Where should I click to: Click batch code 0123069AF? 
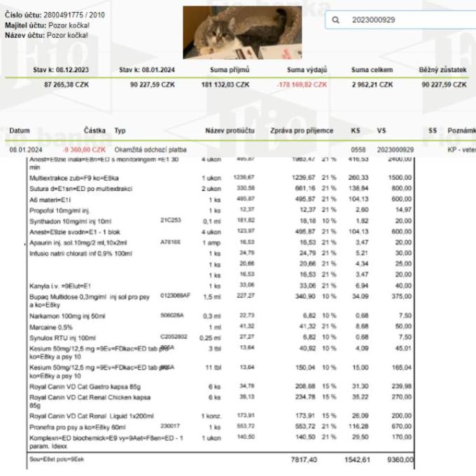click(x=175, y=295)
